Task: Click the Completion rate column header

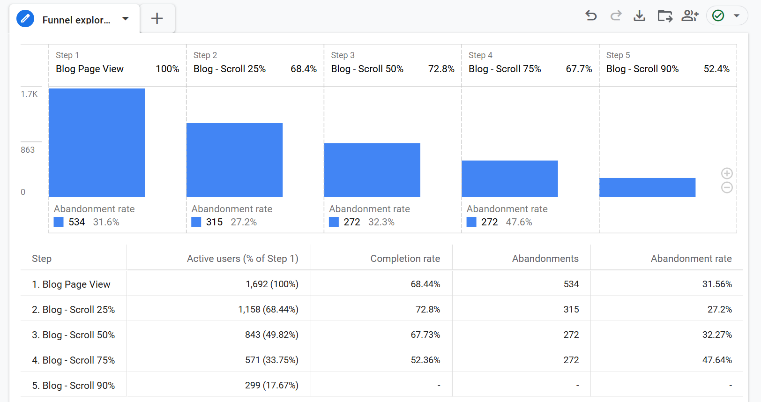Action: (x=412, y=258)
